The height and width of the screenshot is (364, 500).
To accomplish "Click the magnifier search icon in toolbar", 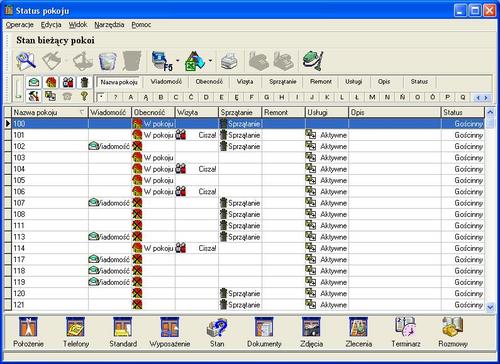I will (x=26, y=61).
